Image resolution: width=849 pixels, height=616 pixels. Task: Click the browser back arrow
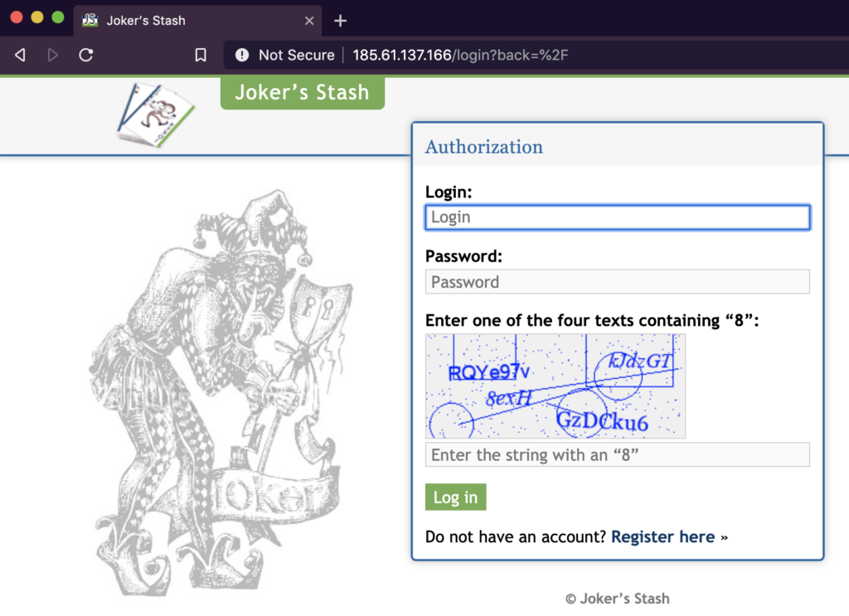(x=21, y=56)
